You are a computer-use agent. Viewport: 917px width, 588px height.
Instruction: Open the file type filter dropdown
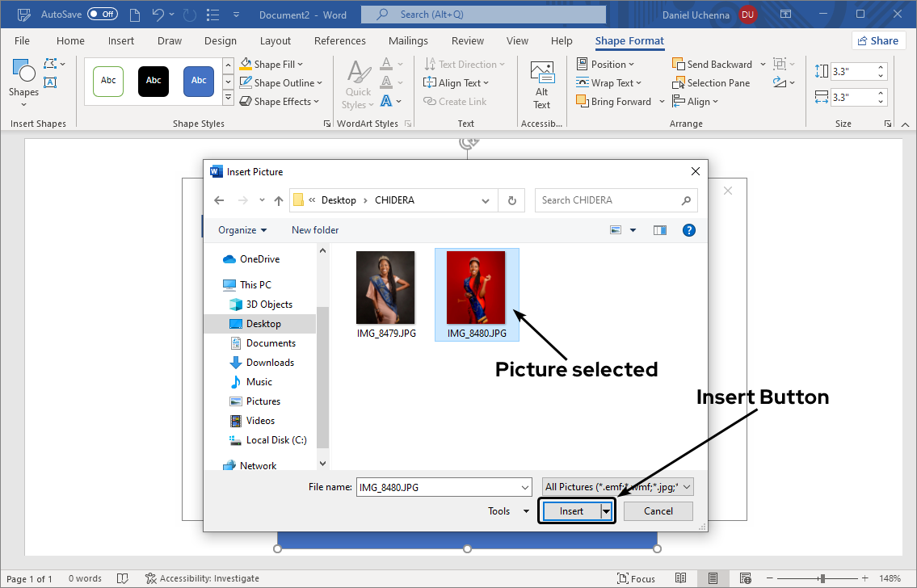point(618,487)
